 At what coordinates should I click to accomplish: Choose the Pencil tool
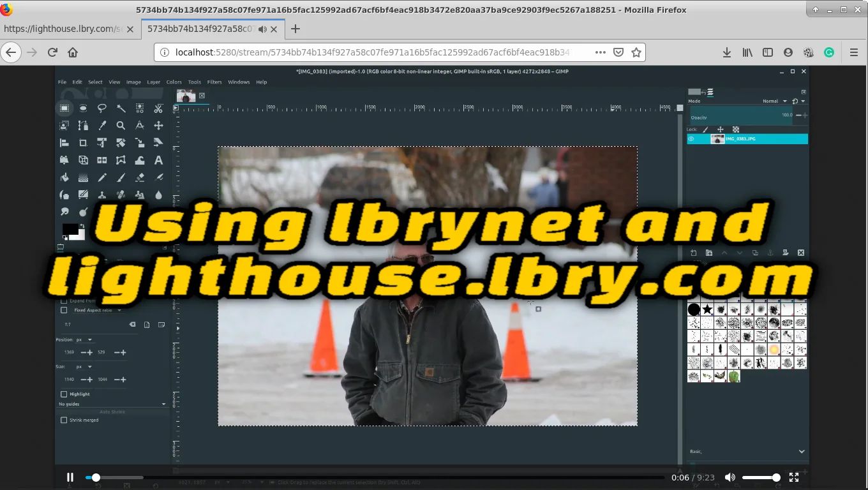[x=101, y=177]
